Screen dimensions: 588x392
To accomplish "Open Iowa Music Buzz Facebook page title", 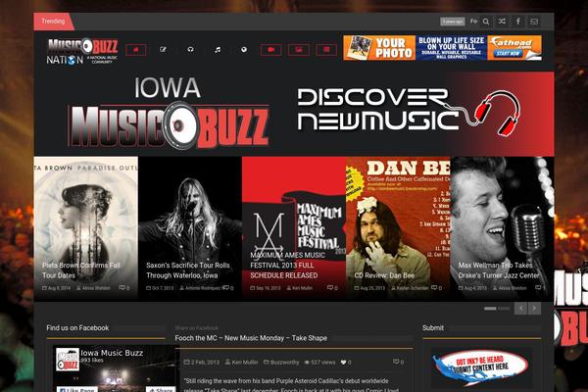I will click(112, 353).
